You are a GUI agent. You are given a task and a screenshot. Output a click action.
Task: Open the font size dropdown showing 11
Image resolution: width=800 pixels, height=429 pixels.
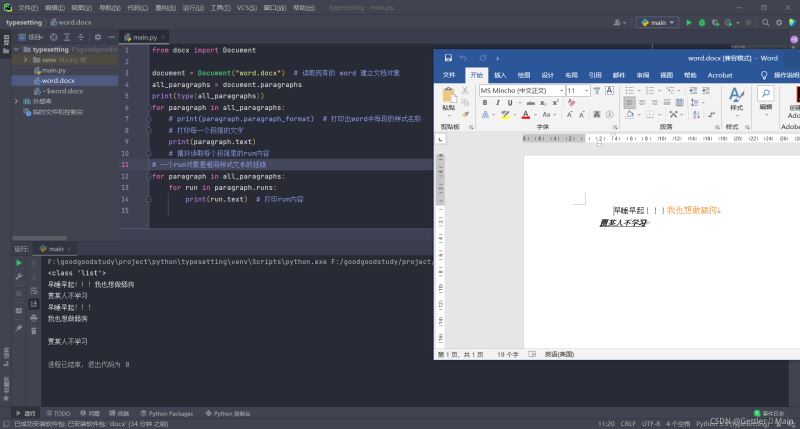point(587,91)
